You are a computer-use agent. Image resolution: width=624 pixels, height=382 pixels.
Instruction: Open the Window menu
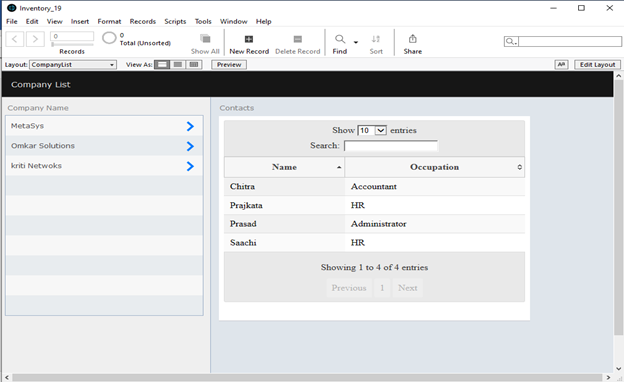234,21
